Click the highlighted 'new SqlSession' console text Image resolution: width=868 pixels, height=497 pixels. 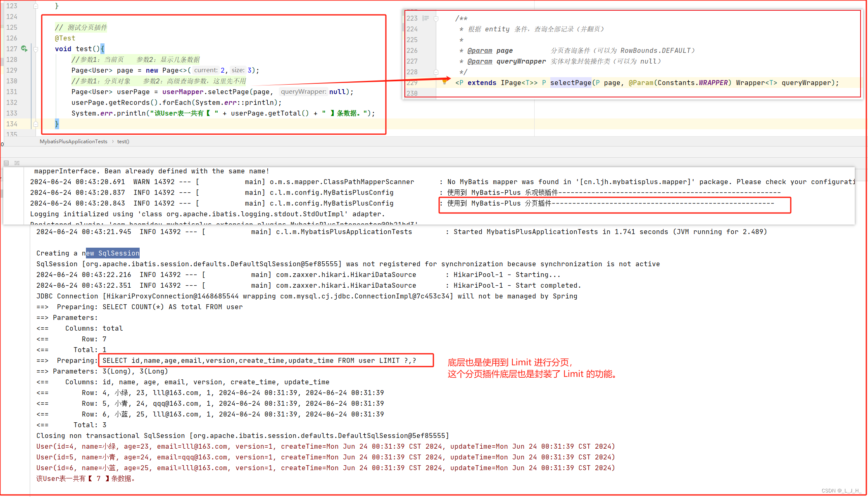tap(113, 253)
